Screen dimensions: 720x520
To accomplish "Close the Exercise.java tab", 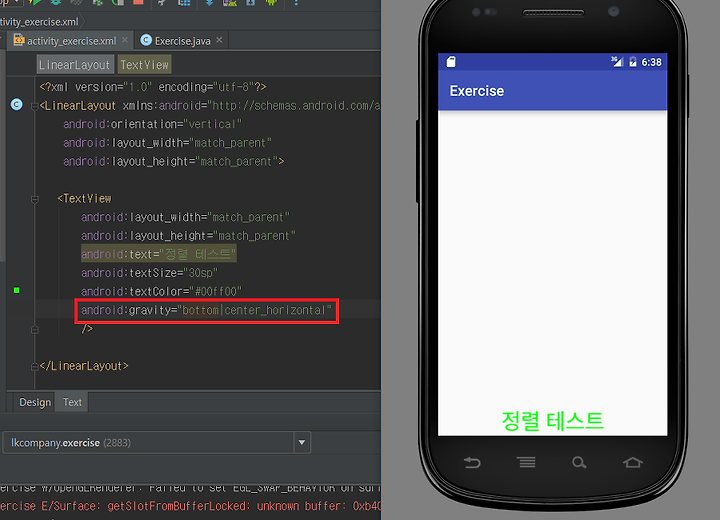I will 219,40.
